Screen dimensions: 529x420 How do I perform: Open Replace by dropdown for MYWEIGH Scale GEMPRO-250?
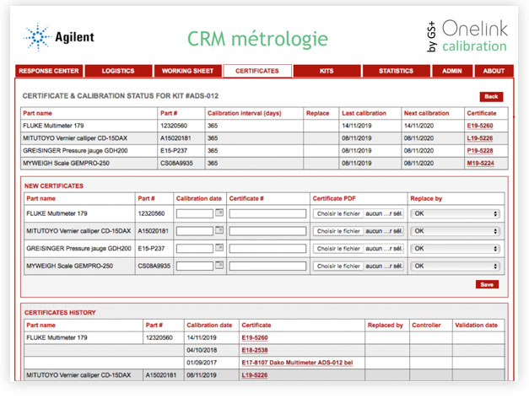(x=455, y=267)
